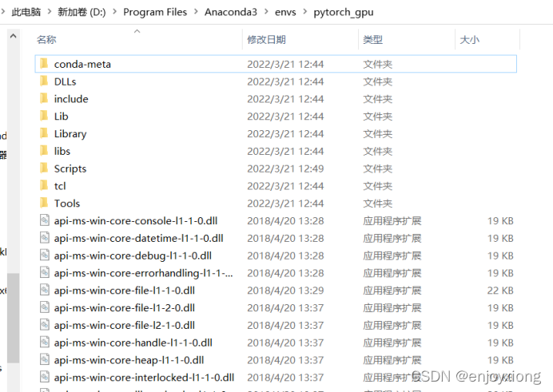
Task: Select the libs folder name
Action: tap(62, 151)
